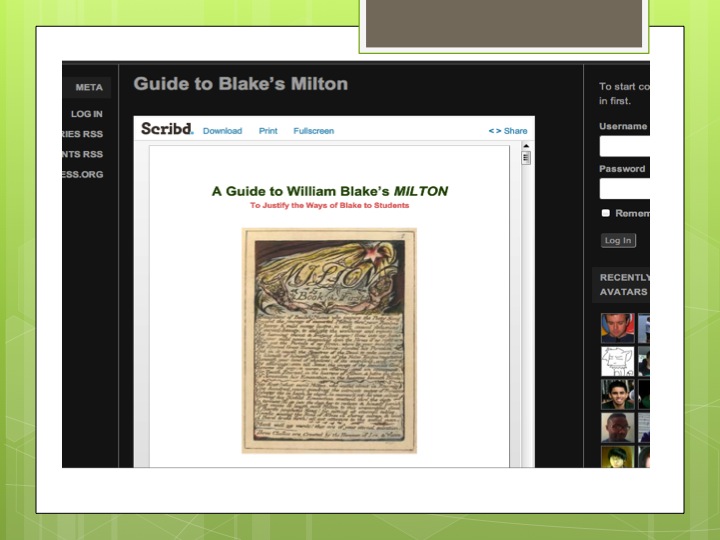Image resolution: width=720 pixels, height=540 pixels.
Task: Click 'To Justify the Ways of Blake to Students' subtitle
Action: (330, 205)
